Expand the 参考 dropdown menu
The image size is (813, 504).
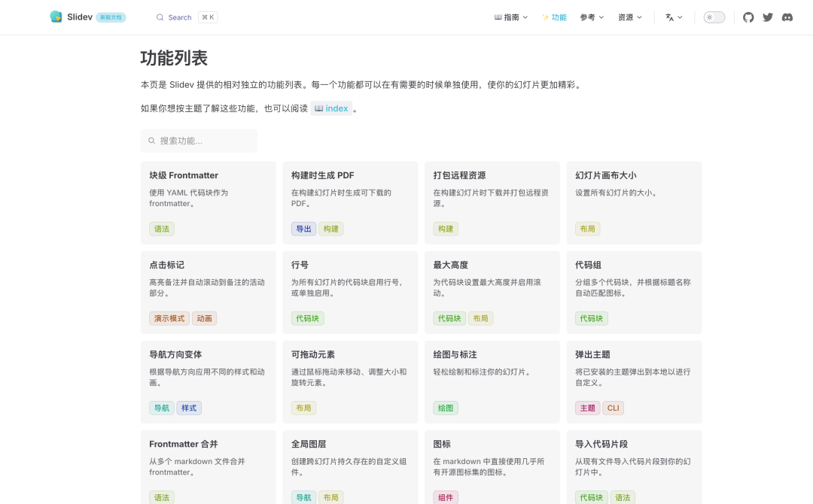point(592,17)
